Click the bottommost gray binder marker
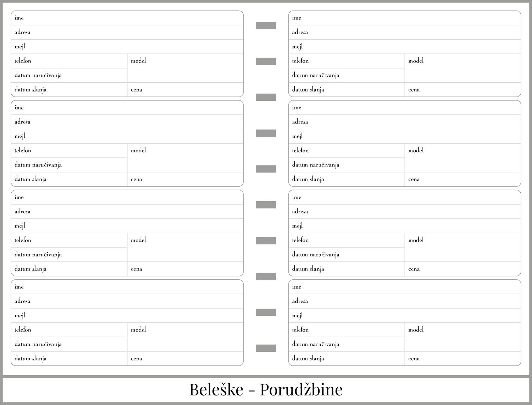Screen dimensions: 532x405 [x=266, y=348]
